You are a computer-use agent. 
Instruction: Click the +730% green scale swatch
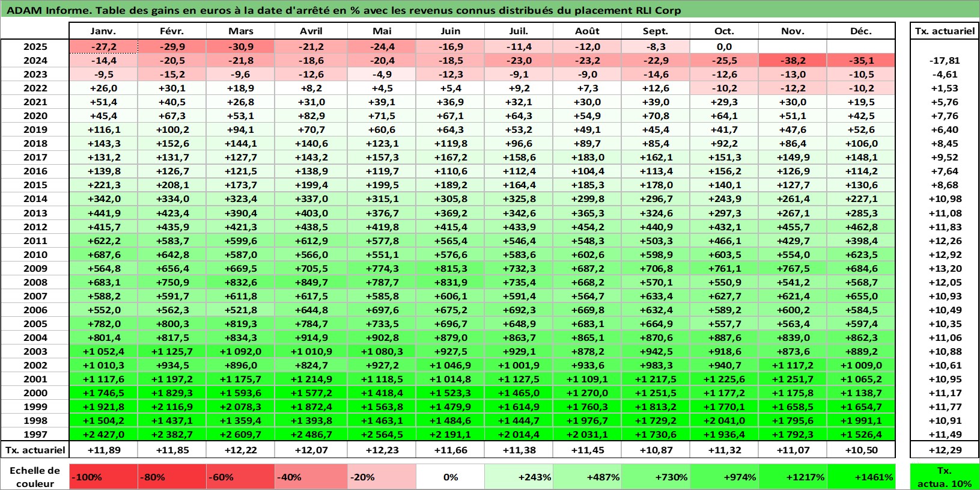(x=656, y=477)
